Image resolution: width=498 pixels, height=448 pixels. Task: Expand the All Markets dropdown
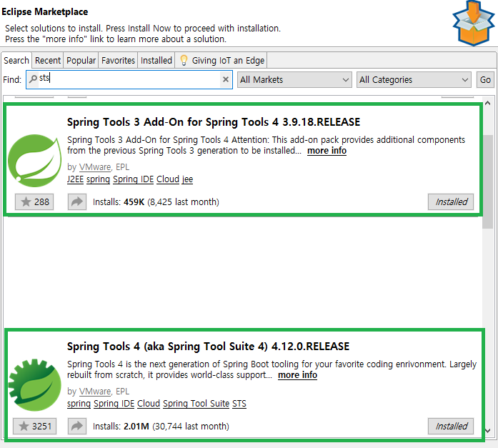pos(294,80)
